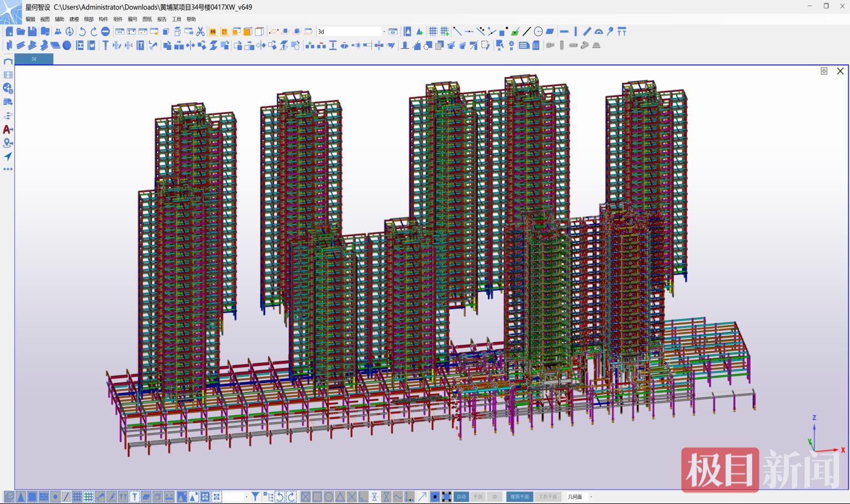Click the redo arrow icon
850x504 pixels.
click(94, 32)
